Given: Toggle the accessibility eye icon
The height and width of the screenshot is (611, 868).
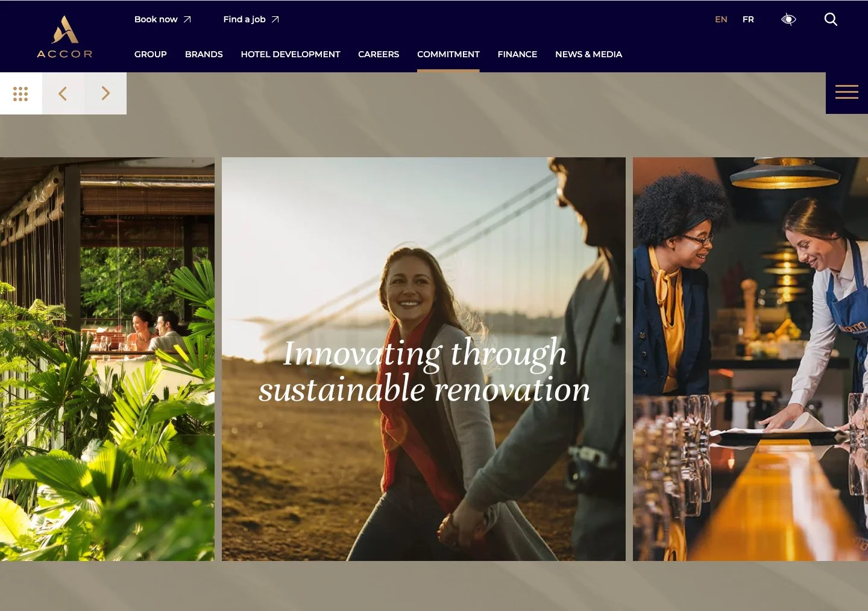Looking at the screenshot, I should pyautogui.click(x=788, y=19).
